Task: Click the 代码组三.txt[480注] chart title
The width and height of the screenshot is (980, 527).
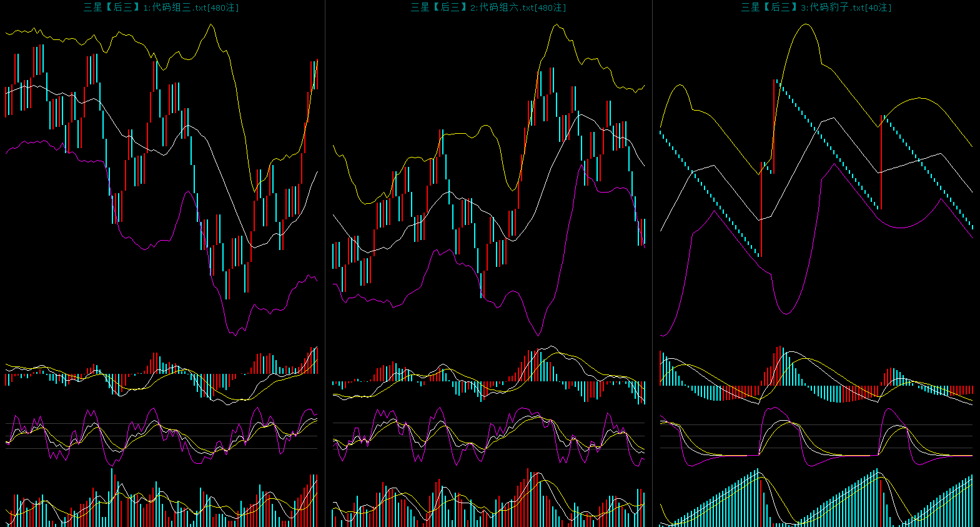Action: [161, 8]
